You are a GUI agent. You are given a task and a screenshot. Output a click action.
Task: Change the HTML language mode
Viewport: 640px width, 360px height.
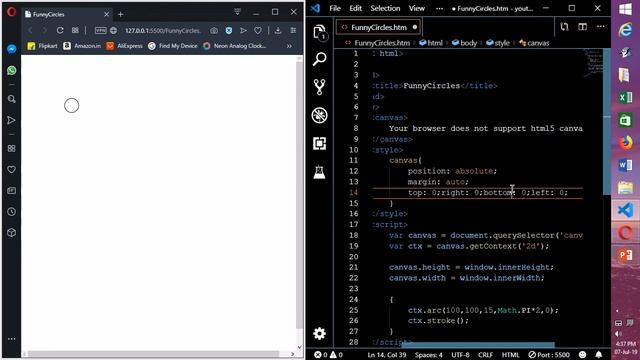click(x=510, y=355)
